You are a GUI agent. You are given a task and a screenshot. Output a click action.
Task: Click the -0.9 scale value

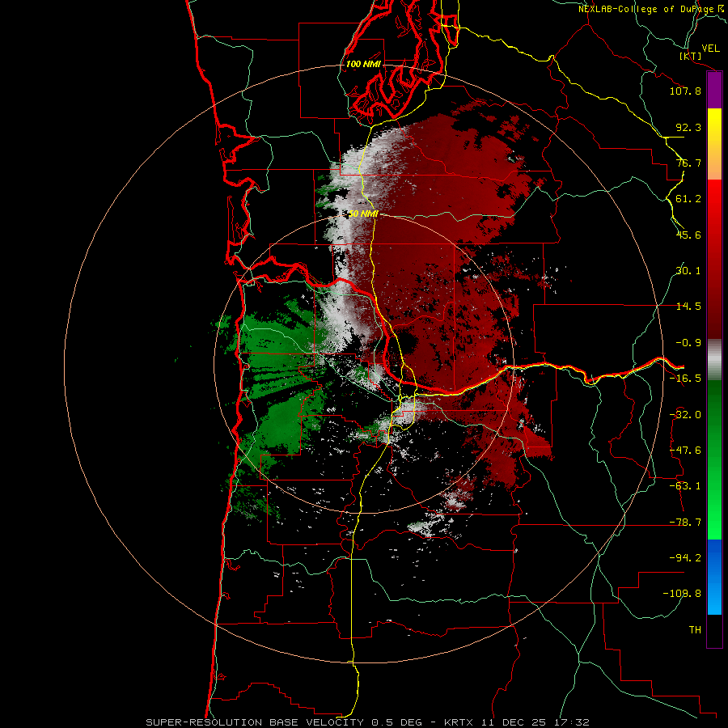coord(688,343)
